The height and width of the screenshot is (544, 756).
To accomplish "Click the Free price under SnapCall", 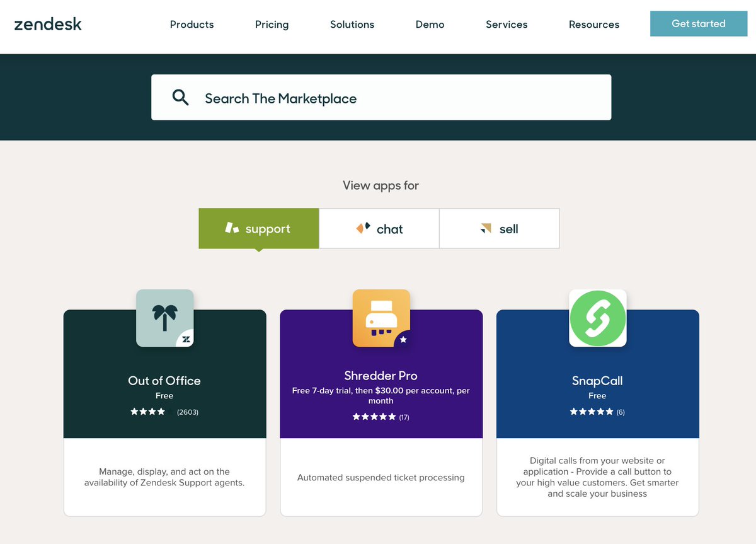I will click(x=597, y=396).
